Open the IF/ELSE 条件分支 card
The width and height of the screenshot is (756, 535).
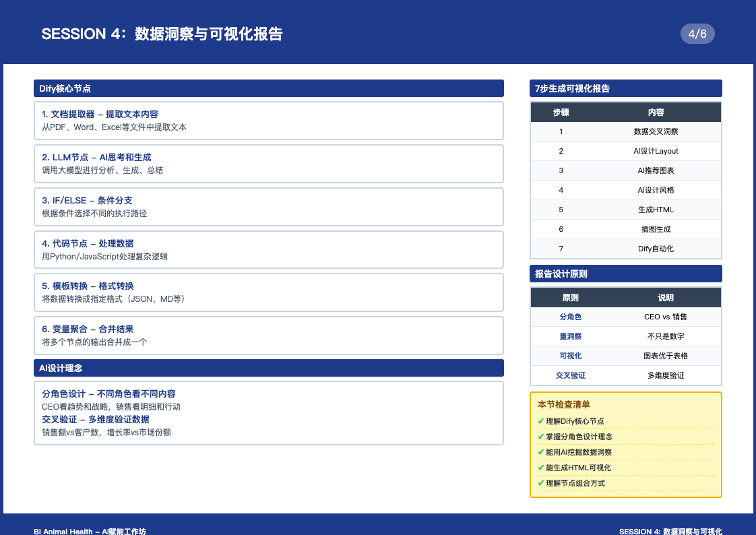268,207
